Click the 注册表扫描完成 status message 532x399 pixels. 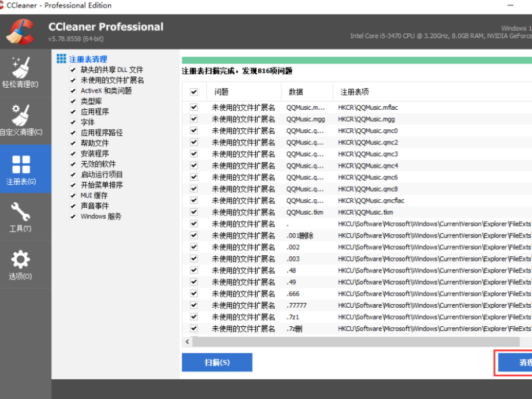tap(237, 71)
